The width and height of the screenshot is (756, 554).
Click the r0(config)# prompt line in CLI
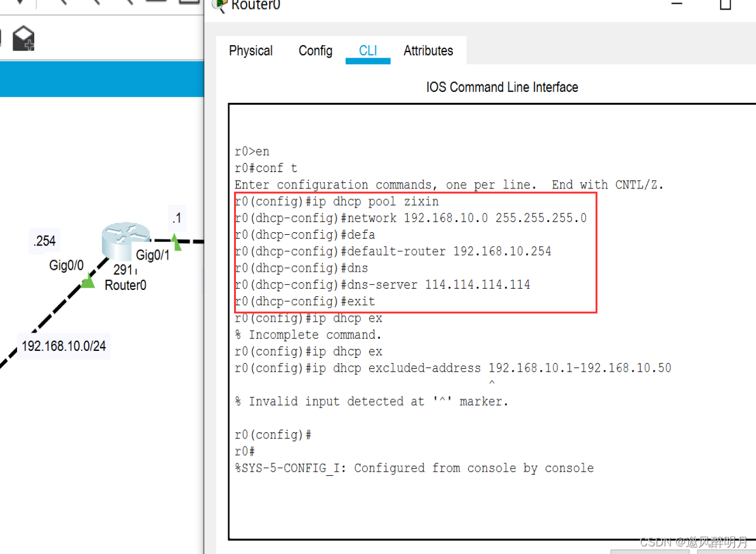pos(273,435)
